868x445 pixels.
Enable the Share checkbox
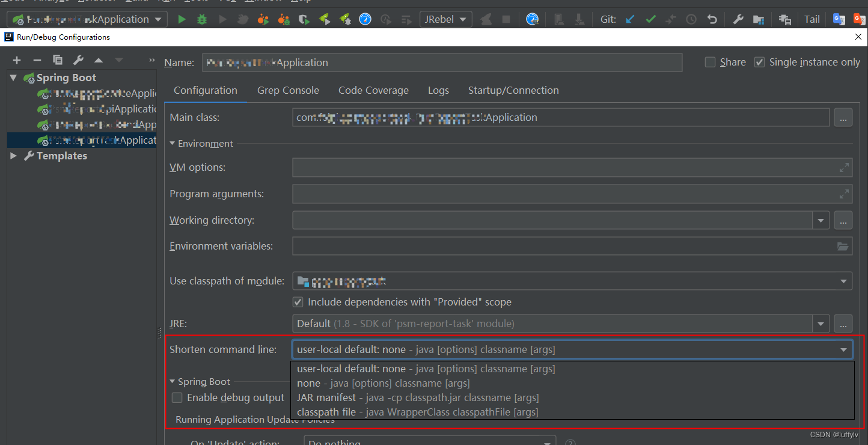[x=710, y=62]
